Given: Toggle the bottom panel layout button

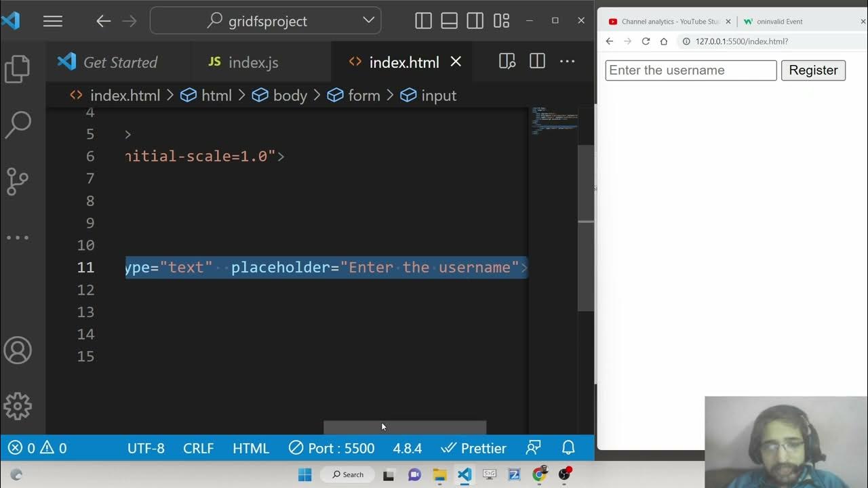Looking at the screenshot, I should (449, 21).
